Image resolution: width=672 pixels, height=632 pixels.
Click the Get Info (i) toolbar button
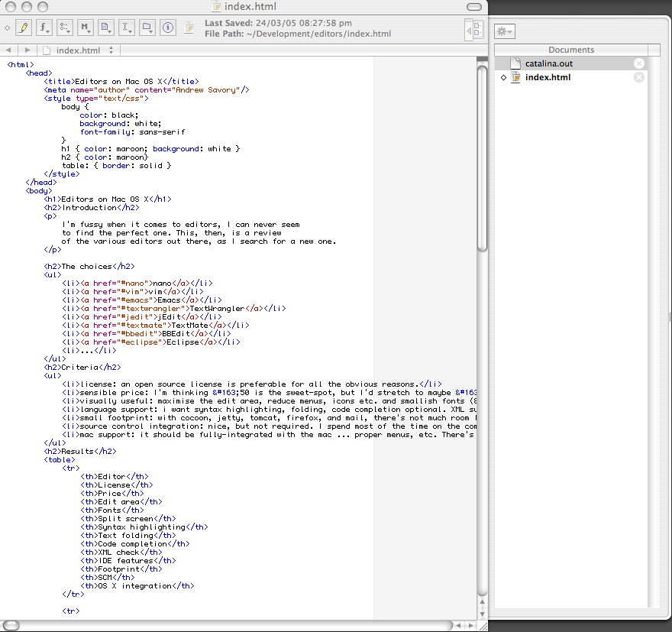coord(168,28)
